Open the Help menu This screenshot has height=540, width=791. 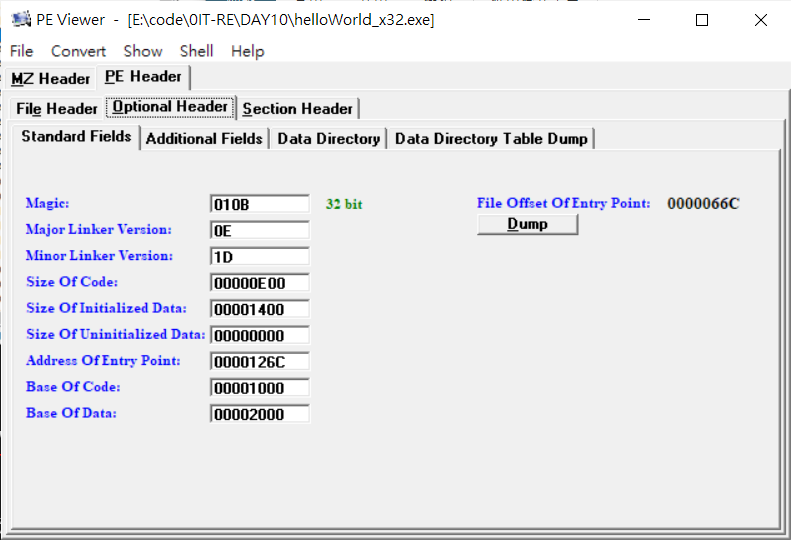(247, 51)
